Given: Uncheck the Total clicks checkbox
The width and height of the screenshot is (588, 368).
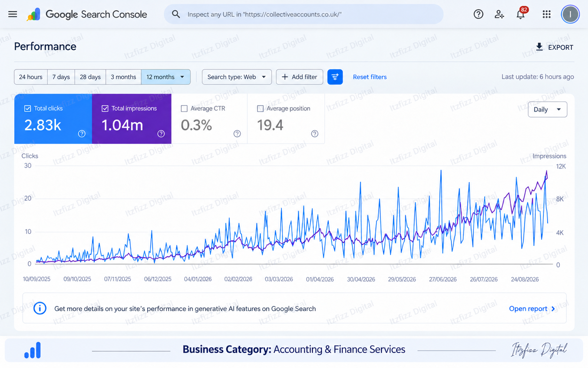Looking at the screenshot, I should click(x=27, y=108).
